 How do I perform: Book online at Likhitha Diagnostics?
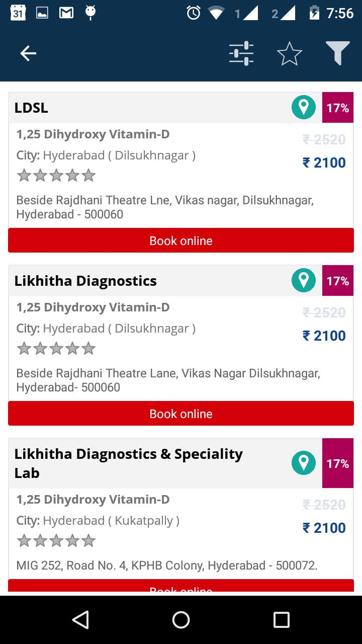(181, 414)
